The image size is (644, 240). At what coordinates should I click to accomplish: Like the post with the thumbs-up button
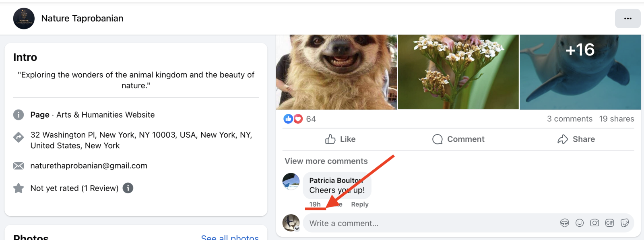click(341, 139)
